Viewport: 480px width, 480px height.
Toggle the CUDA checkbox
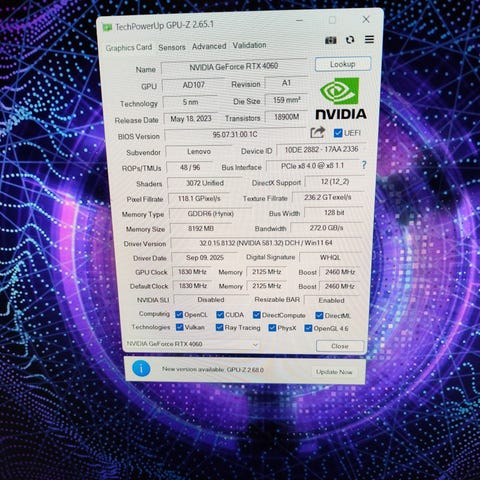pyautogui.click(x=220, y=315)
